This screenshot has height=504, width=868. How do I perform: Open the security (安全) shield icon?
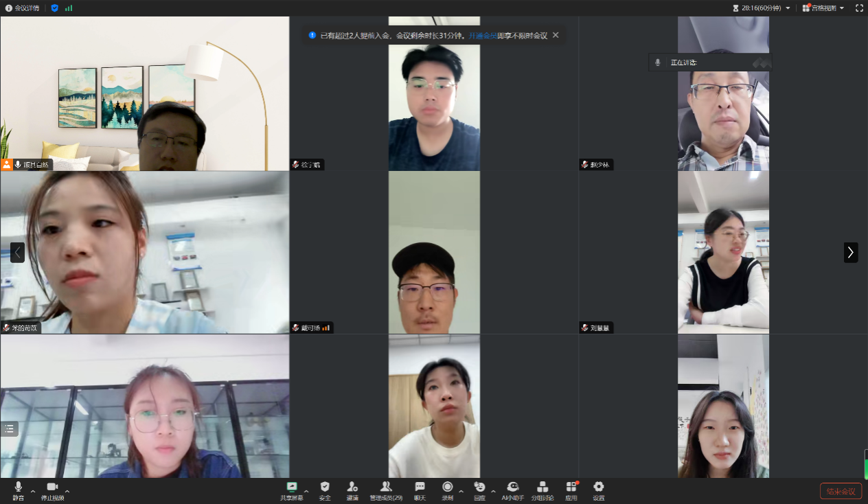pos(325,490)
